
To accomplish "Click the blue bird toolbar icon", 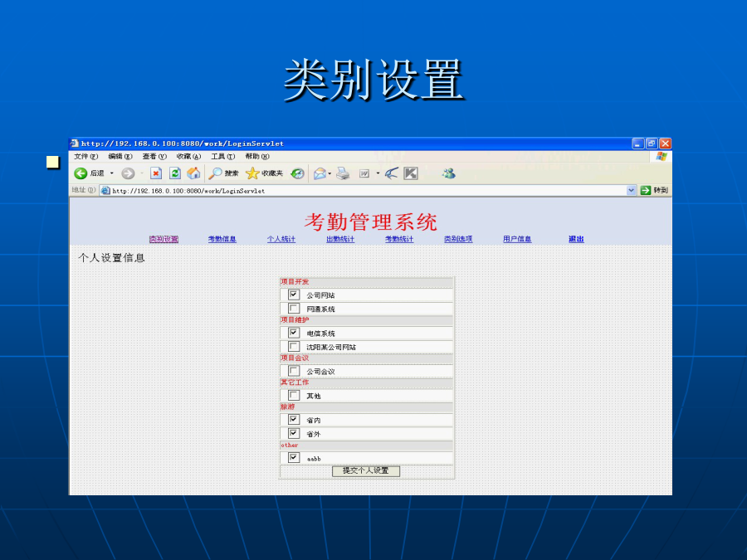I will pyautogui.click(x=392, y=173).
